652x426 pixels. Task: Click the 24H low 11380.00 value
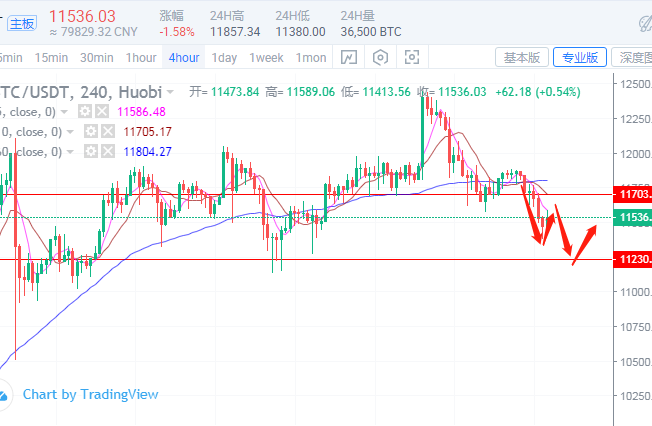tap(300, 32)
